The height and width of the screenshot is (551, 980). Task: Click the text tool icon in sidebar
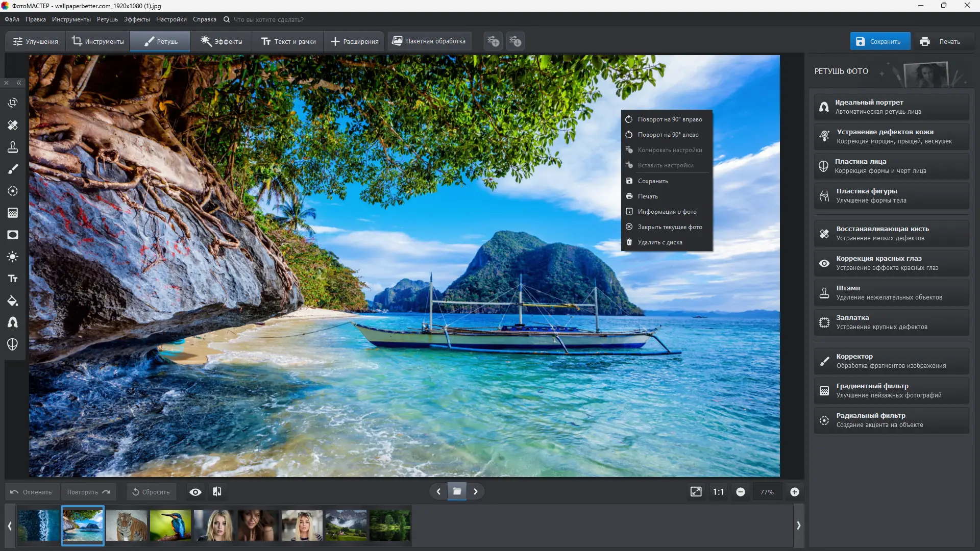[13, 279]
